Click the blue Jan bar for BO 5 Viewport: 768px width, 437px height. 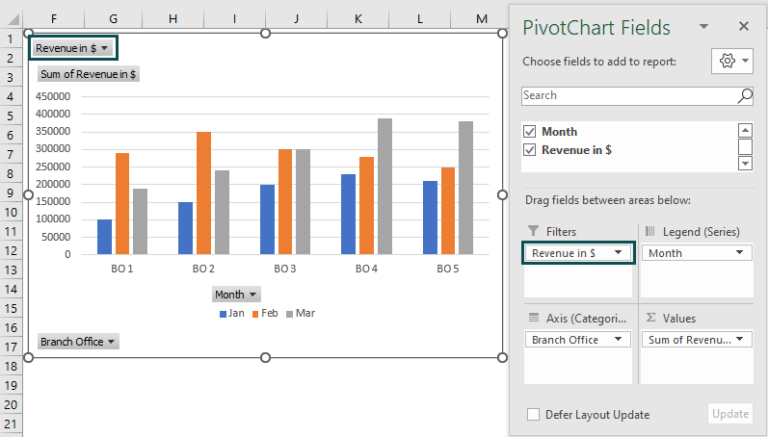click(430, 218)
